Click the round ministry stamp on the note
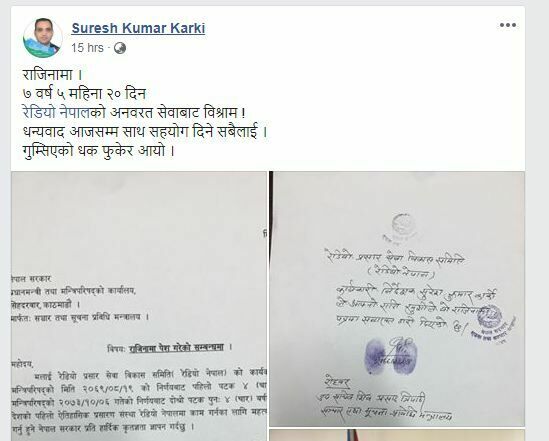Viewport: 549px width, 441px height. tap(490, 318)
